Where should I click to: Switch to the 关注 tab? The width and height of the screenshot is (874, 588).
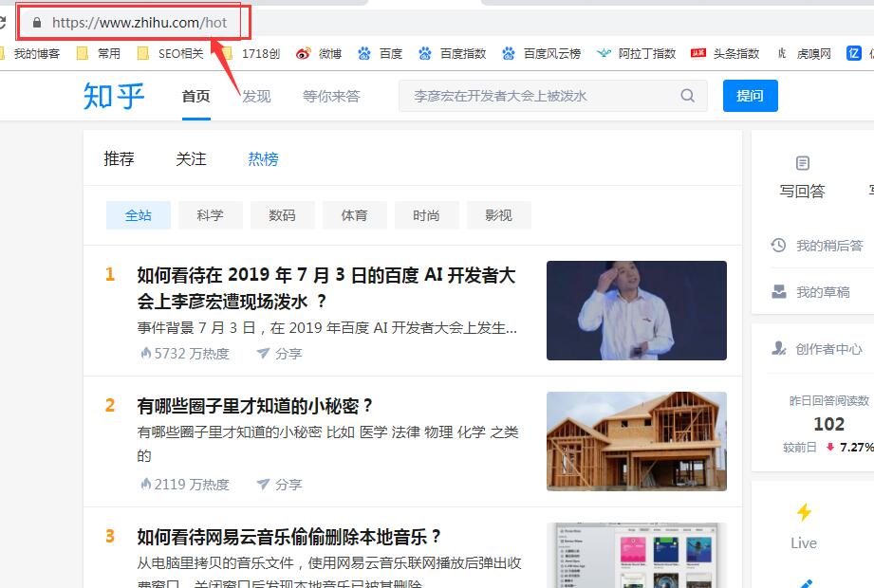[191, 159]
